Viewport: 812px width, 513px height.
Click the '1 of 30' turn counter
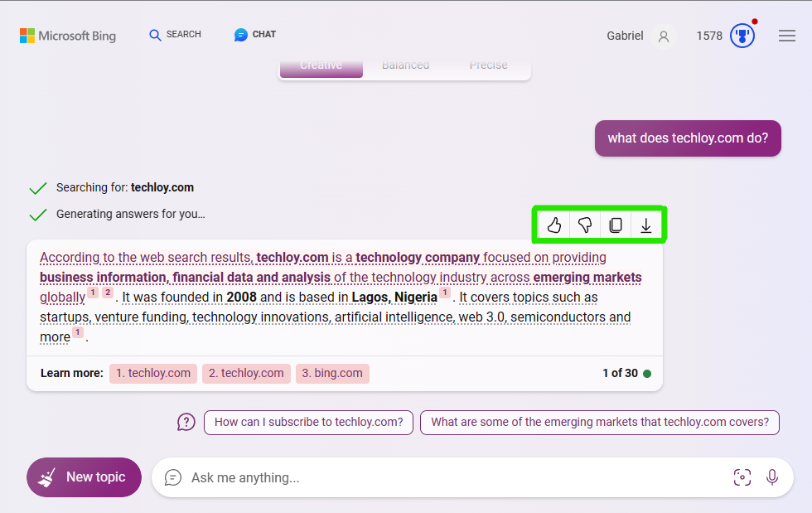pyautogui.click(x=620, y=373)
